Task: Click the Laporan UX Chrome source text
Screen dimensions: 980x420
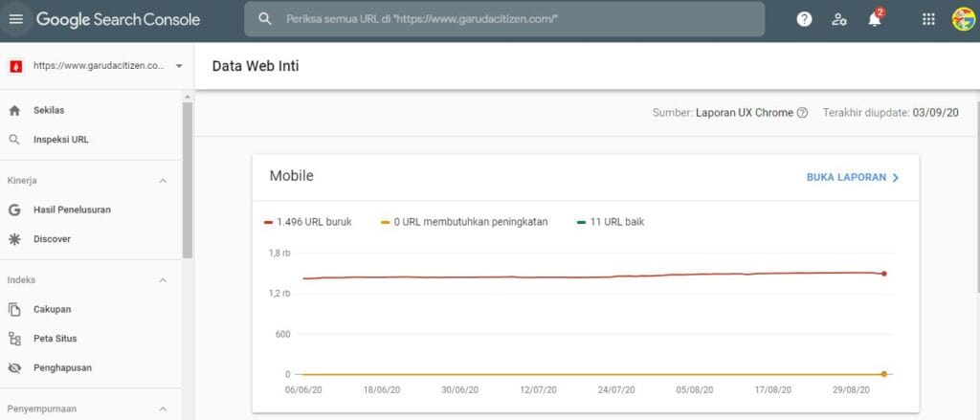Action: (745, 113)
